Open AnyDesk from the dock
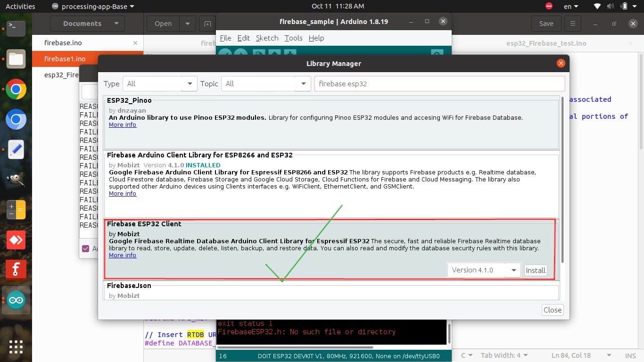The image size is (644, 362). 16,240
